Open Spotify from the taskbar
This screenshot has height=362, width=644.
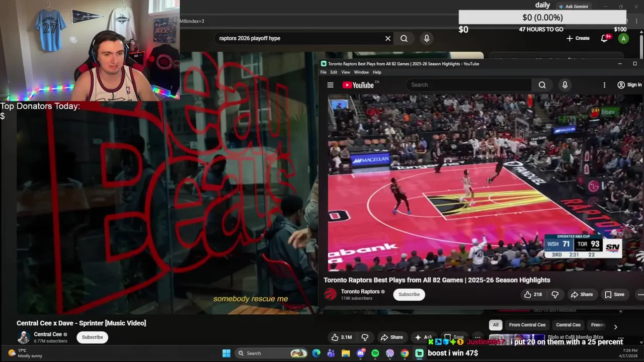(375, 353)
